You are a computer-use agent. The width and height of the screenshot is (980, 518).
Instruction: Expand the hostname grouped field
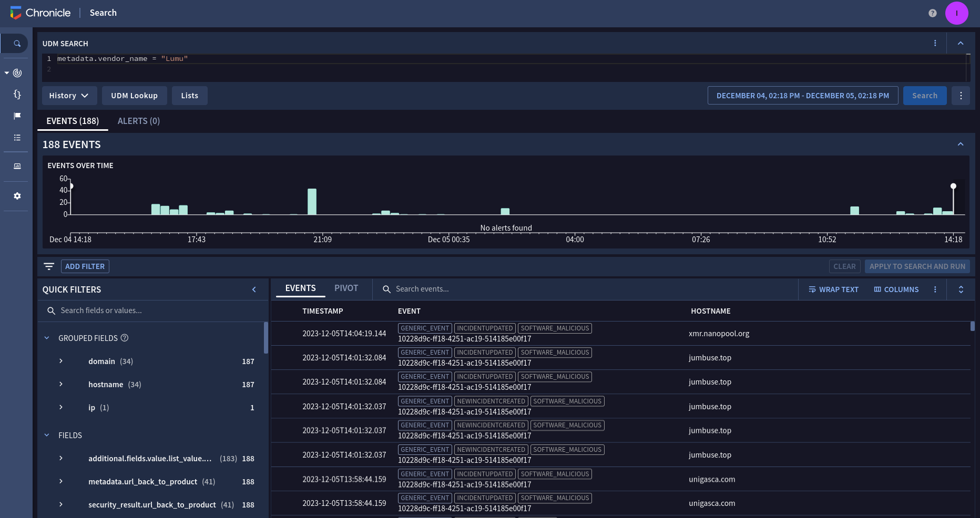(61, 385)
